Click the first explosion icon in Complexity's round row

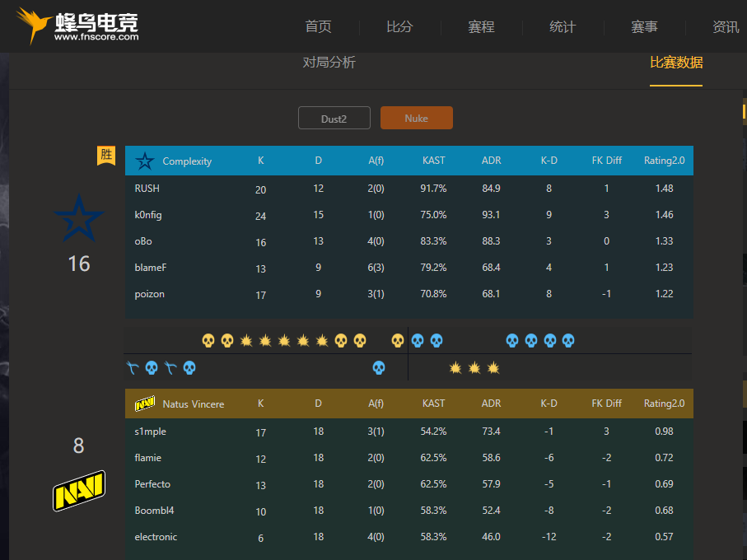coord(246,340)
